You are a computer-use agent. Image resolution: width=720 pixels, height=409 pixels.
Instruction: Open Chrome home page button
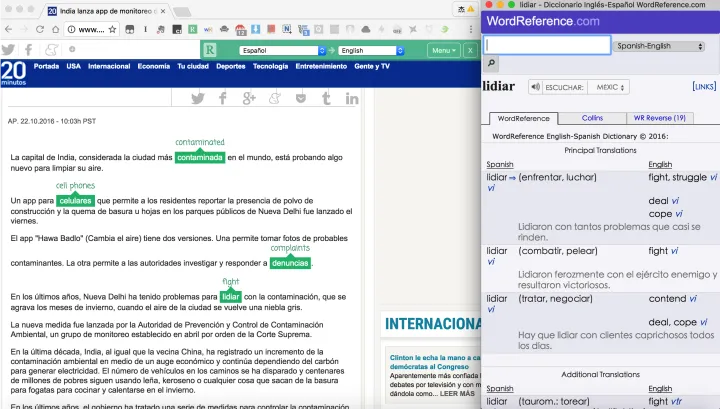click(x=56, y=29)
